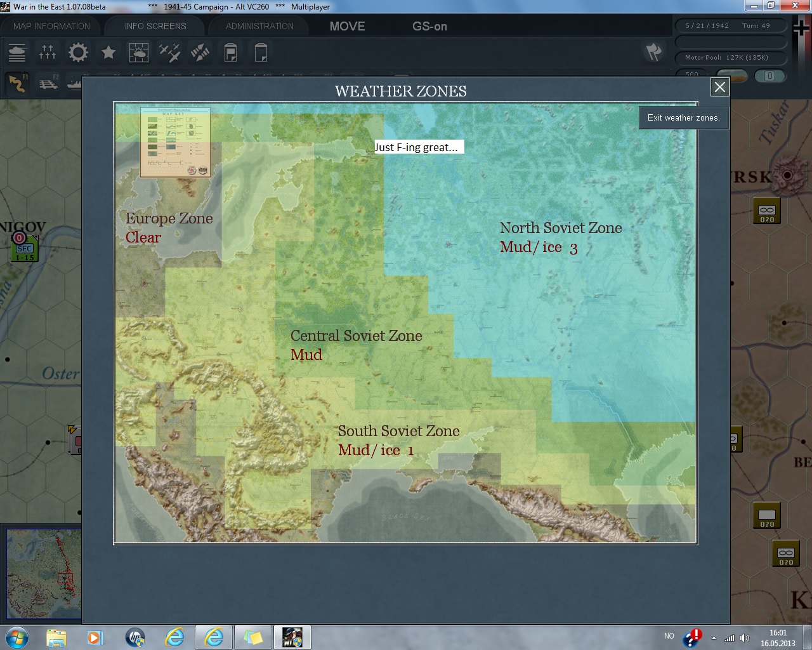This screenshot has height=650, width=812.
Task: Click the map key legend thumbnail
Action: tap(176, 142)
